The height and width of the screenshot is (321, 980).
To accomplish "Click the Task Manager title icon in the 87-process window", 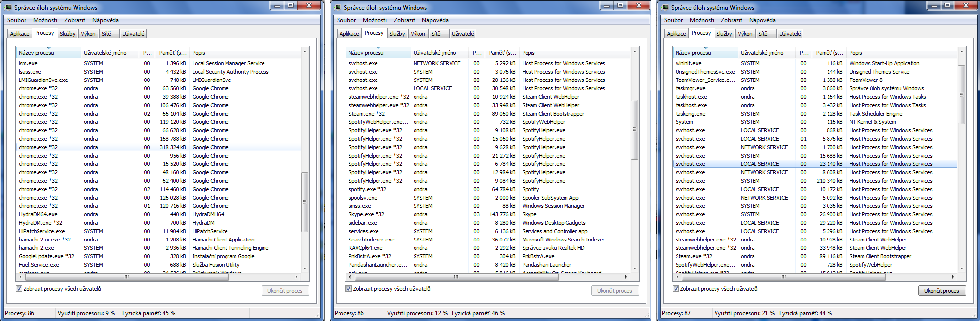I will click(665, 8).
